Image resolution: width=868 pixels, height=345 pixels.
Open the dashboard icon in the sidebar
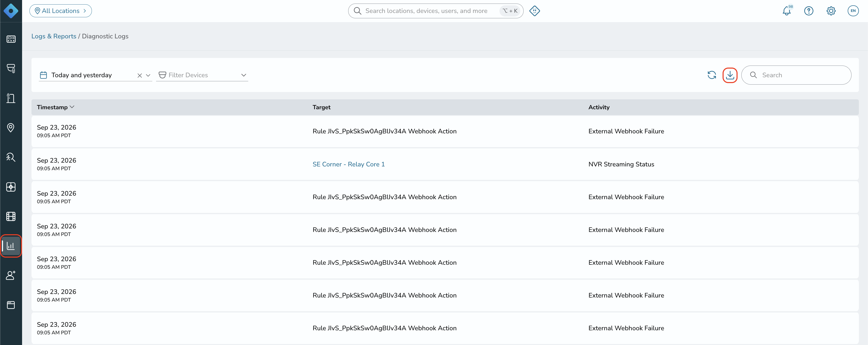pyautogui.click(x=11, y=39)
